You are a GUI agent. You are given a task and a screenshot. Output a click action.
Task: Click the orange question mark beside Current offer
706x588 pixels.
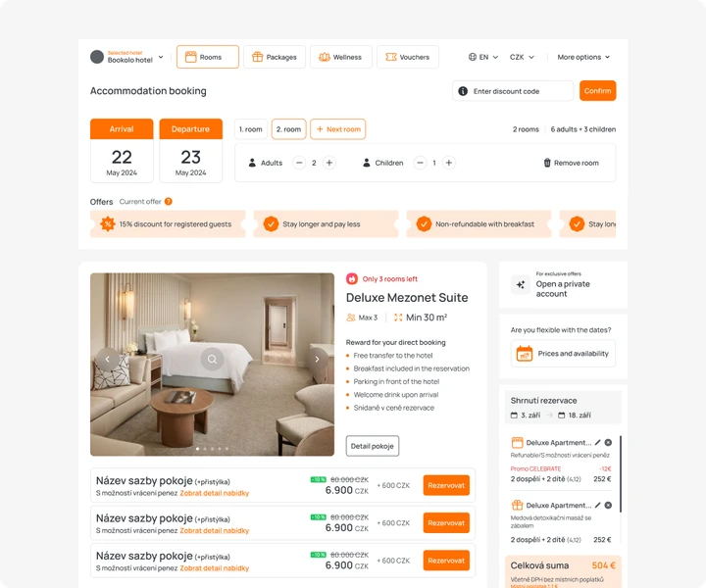click(169, 202)
